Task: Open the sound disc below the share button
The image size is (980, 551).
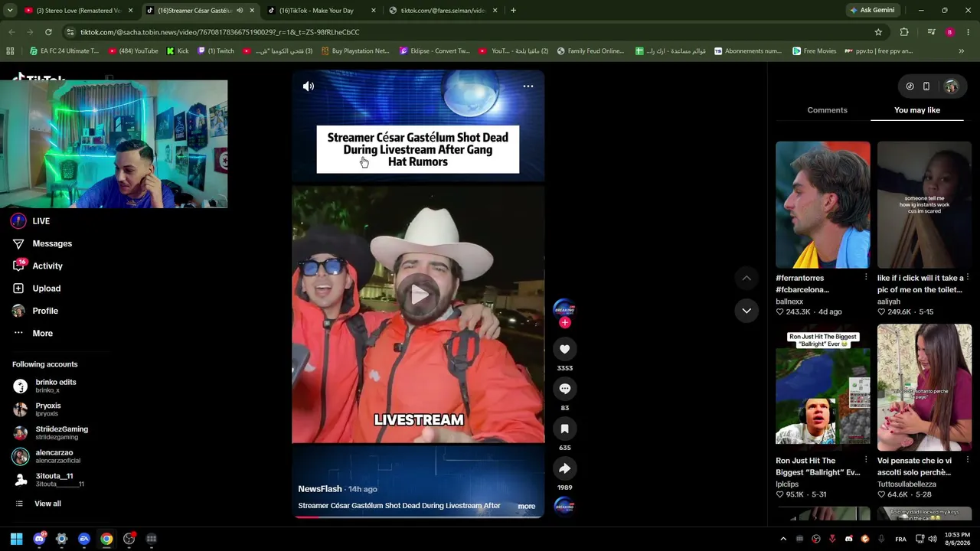Action: tap(564, 506)
